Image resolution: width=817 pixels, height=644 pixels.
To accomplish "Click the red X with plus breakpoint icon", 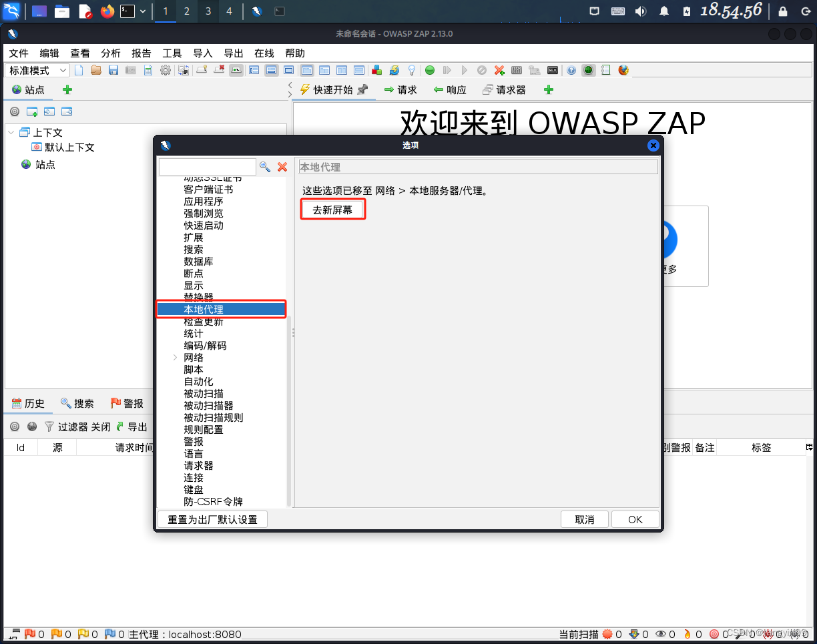I will tap(499, 70).
